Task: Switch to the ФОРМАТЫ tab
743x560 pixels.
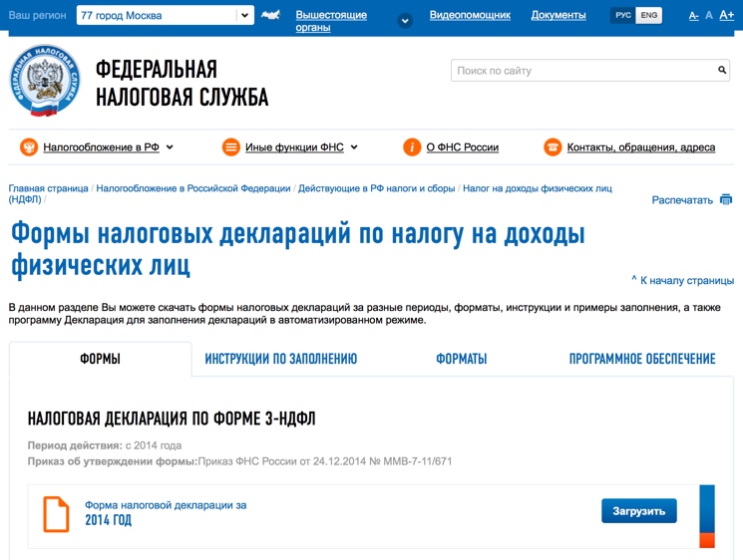Action: click(462, 359)
